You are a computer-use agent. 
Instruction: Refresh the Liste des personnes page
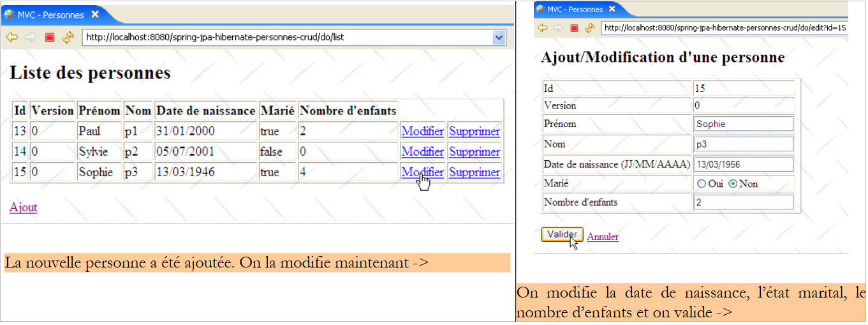(68, 38)
